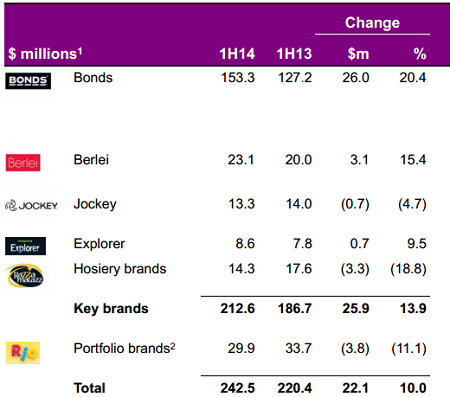Viewport: 450px width, 397px height.
Task: Select the Total row value 242.5
Action: click(237, 388)
